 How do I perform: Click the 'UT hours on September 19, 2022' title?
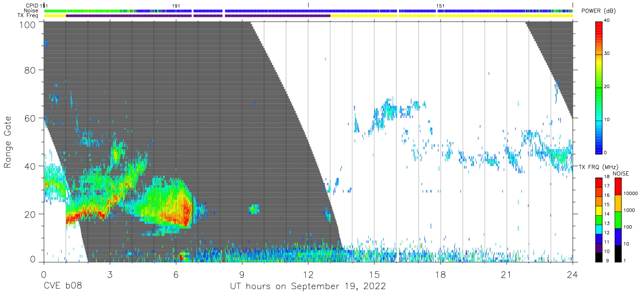tap(308, 287)
